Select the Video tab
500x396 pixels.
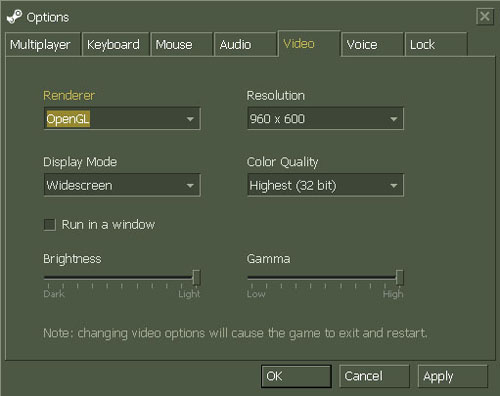tap(309, 44)
